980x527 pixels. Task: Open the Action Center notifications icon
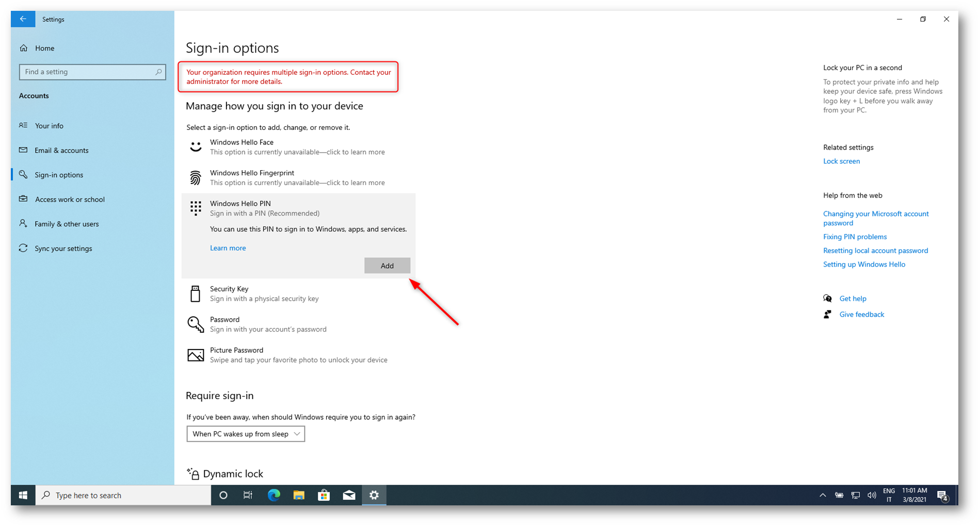[943, 496]
